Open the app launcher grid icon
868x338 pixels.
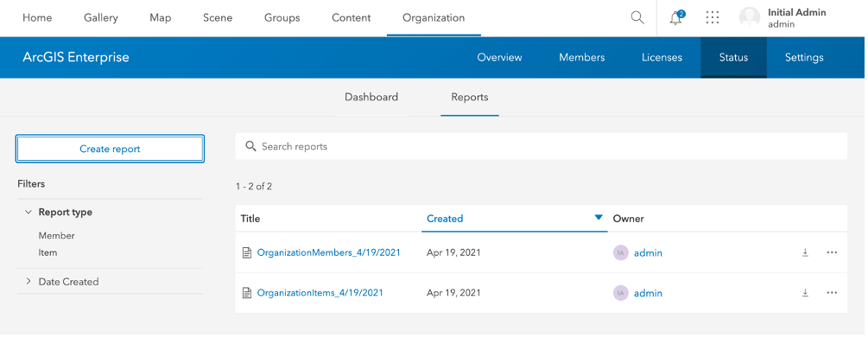pyautogui.click(x=713, y=18)
